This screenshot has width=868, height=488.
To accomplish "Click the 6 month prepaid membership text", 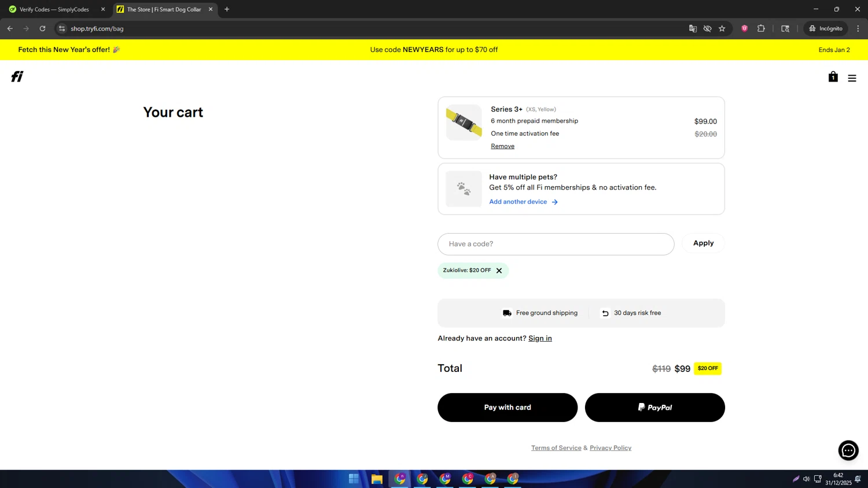I will coord(534,121).
